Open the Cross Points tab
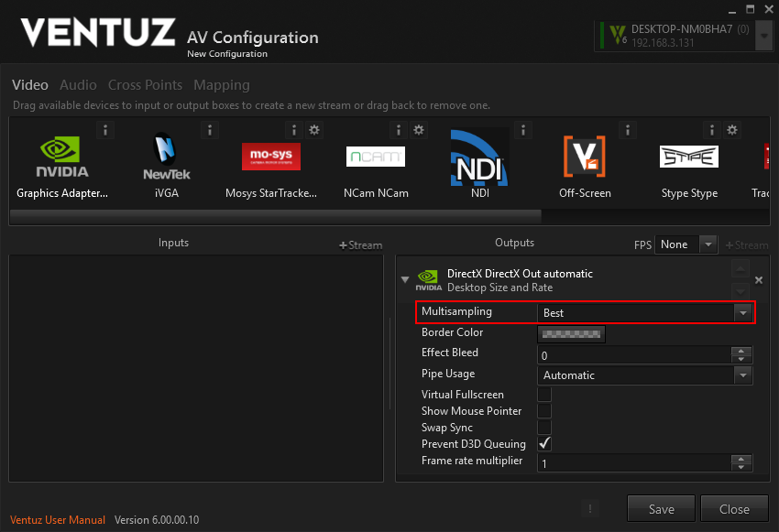Viewport: 779px width, 532px height. [x=145, y=85]
